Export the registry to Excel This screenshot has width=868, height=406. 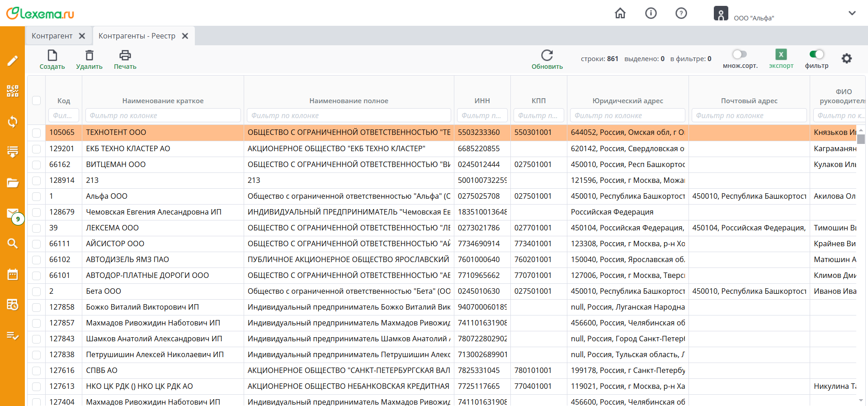781,55
